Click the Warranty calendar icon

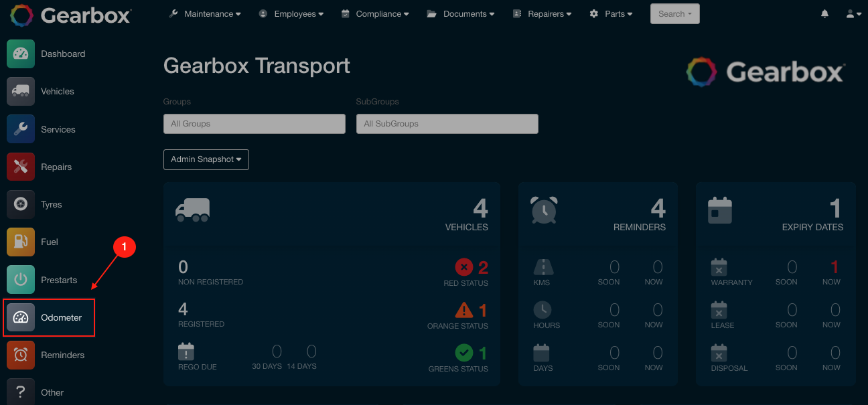click(719, 267)
